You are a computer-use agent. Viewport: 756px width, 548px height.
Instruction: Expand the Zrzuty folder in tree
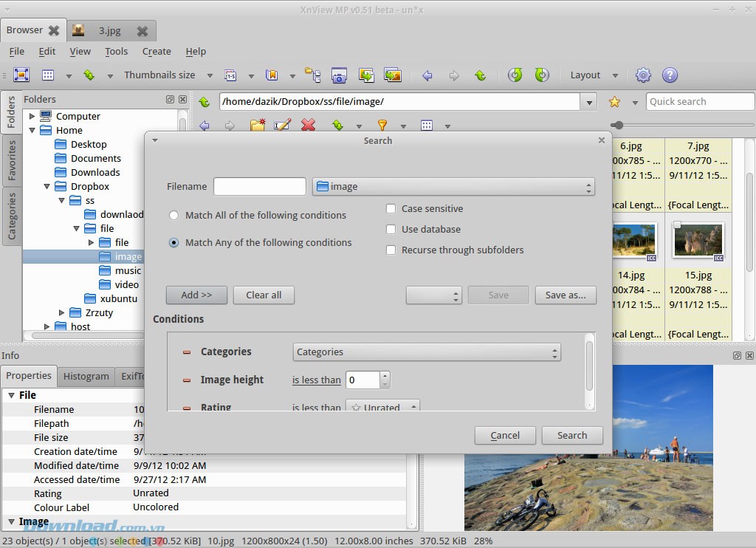point(62,313)
